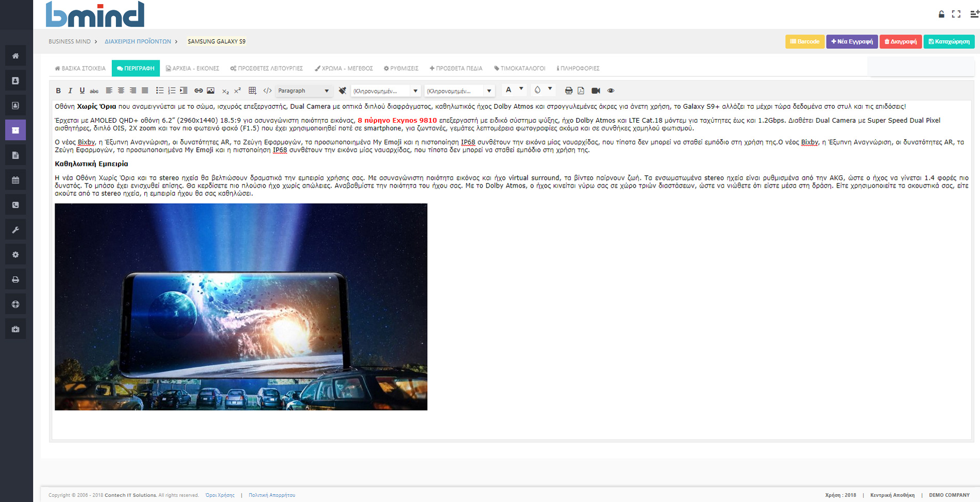The height and width of the screenshot is (502, 980).
Task: Open documents icon in sidebar
Action: pos(15,155)
